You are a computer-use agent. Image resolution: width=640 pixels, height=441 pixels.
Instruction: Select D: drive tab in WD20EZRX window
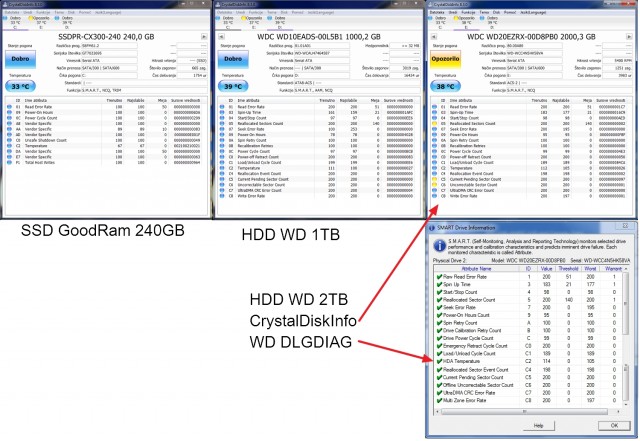pos(492,23)
